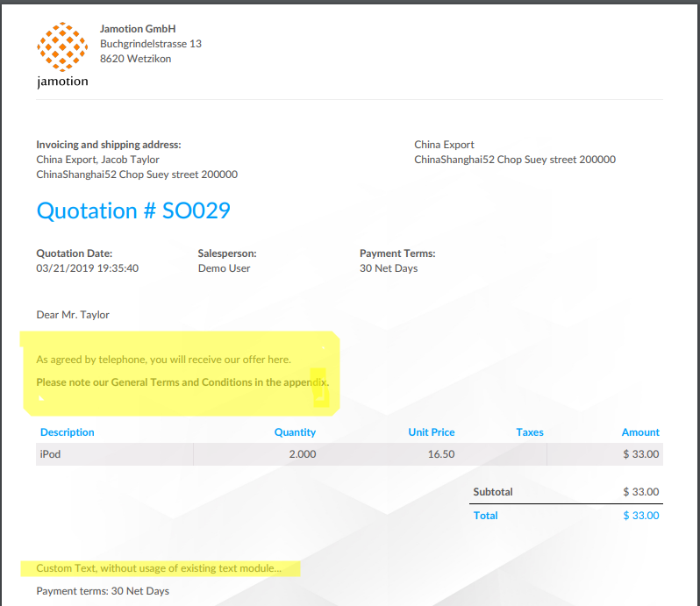700x606 pixels.
Task: Select the unit price '16.50'
Action: pyautogui.click(x=441, y=454)
